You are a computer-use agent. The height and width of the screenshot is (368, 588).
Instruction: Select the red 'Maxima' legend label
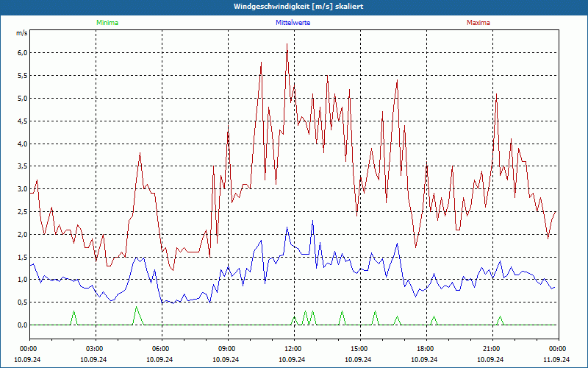478,23
